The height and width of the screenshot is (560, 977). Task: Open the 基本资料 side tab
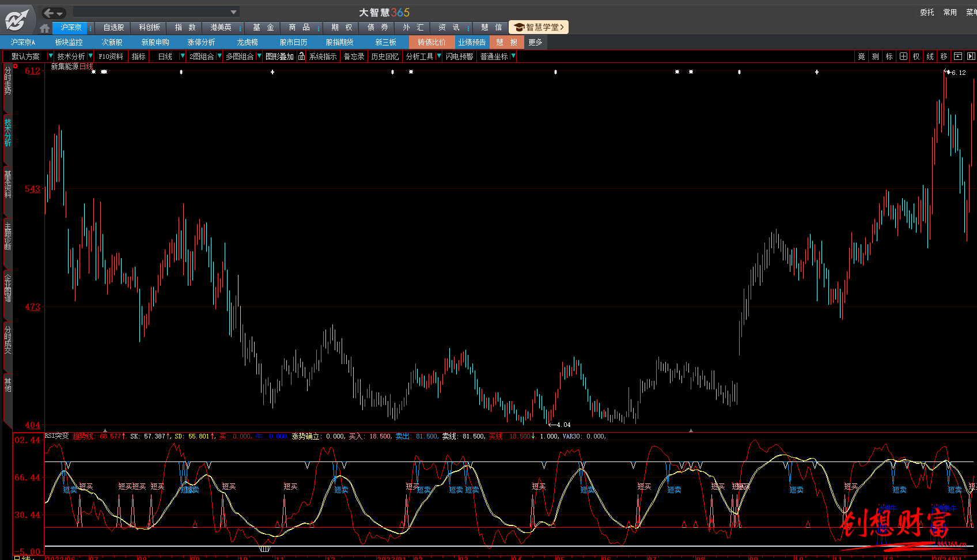tap(7, 184)
